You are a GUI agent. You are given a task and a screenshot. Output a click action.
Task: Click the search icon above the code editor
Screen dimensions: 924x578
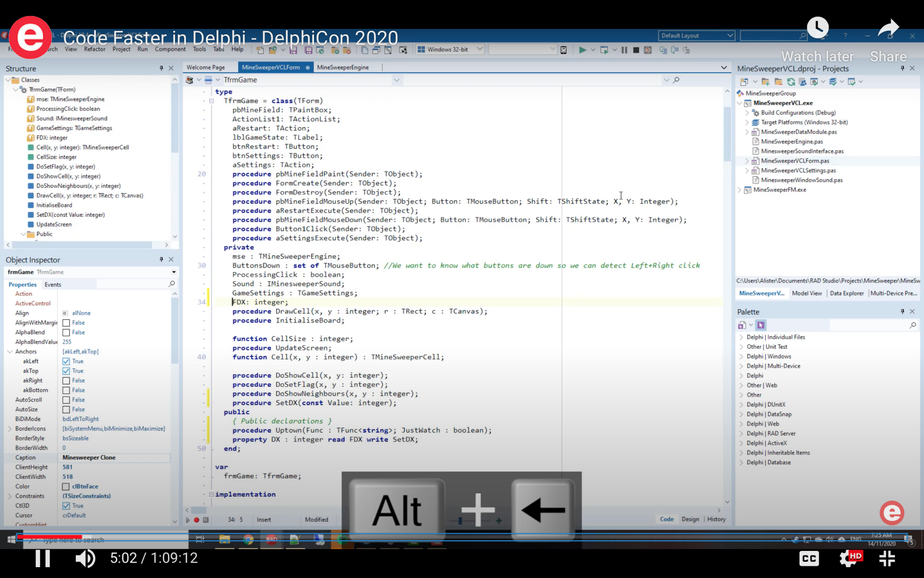[x=676, y=80]
